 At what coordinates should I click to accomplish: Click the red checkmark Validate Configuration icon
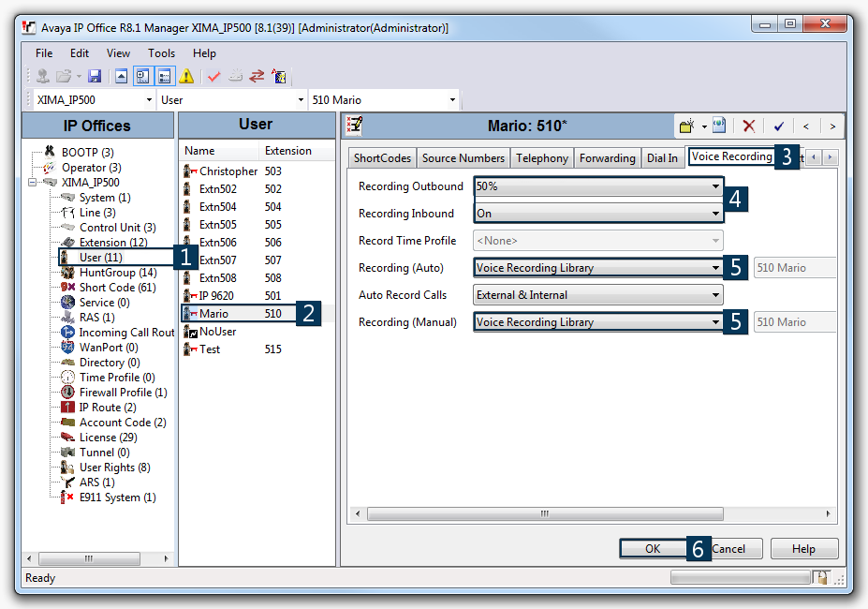[213, 76]
